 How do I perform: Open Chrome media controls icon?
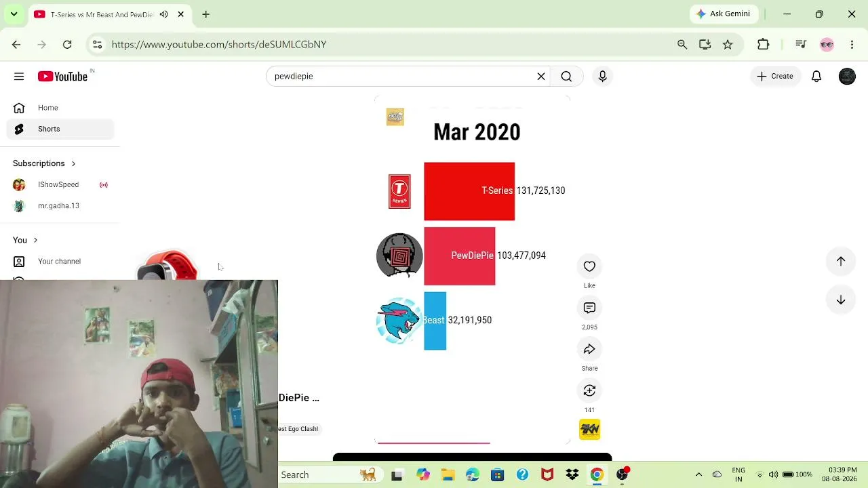point(801,44)
